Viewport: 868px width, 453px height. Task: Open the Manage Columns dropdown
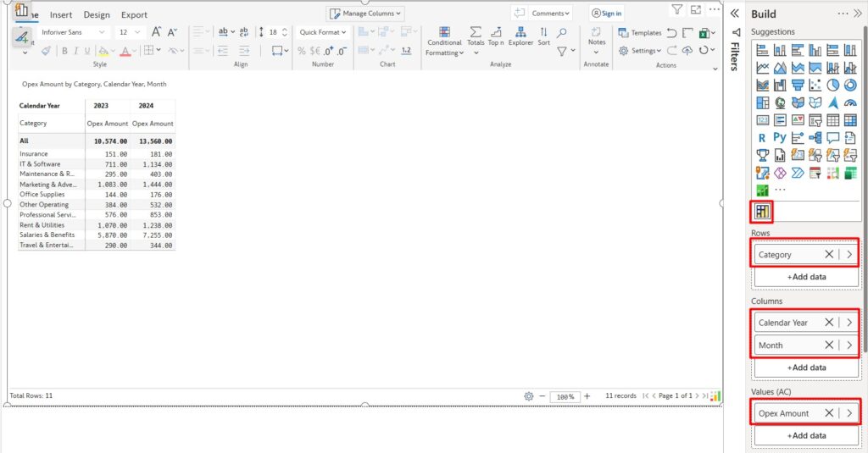[x=365, y=14]
